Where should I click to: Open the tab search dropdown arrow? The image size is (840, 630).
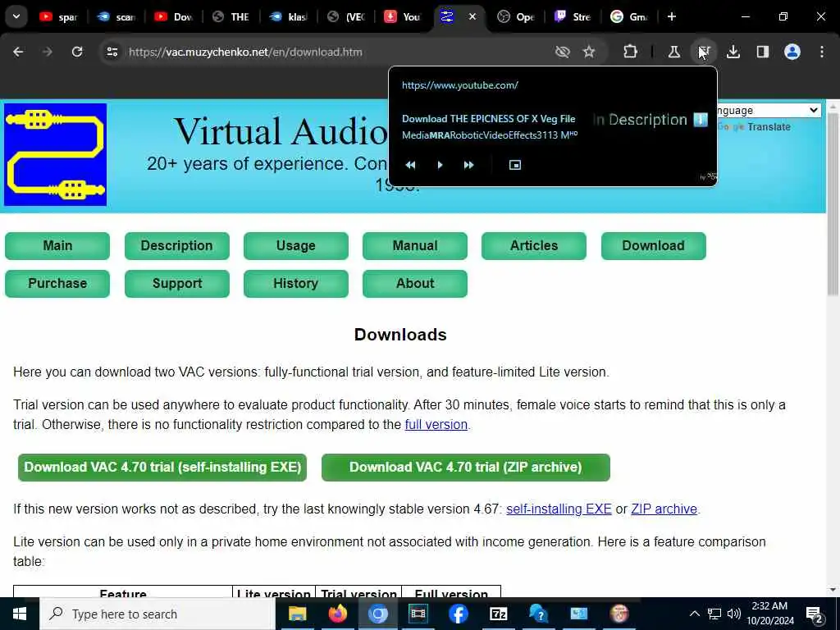tap(16, 16)
